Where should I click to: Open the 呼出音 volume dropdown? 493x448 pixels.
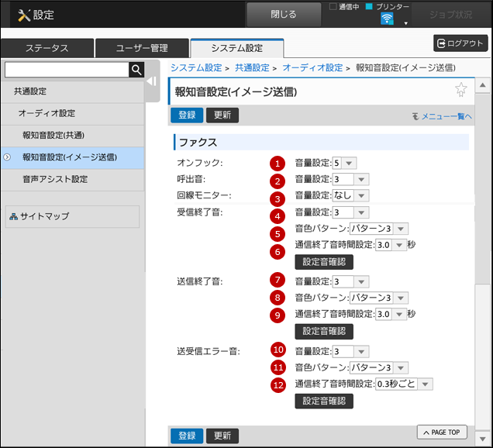[350, 180]
